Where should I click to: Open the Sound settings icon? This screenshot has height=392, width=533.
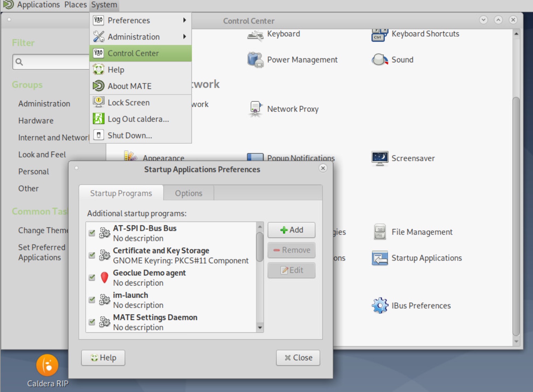(x=379, y=60)
